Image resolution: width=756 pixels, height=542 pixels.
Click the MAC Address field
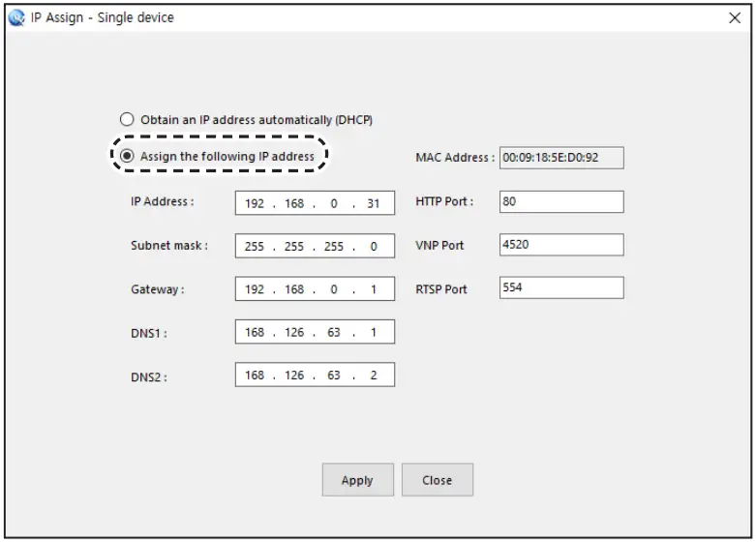pyautogui.click(x=561, y=158)
